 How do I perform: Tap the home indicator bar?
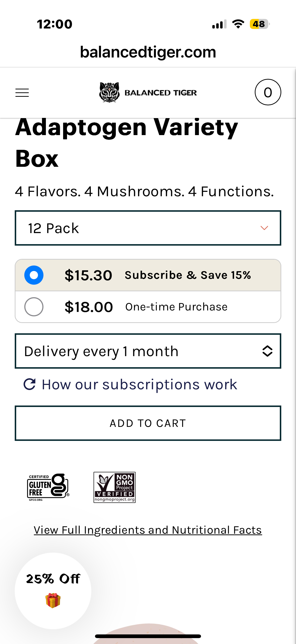[x=148, y=636]
